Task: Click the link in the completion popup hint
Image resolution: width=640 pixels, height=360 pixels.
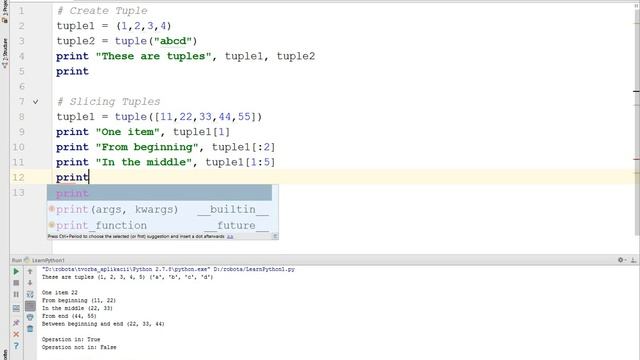Action: coord(230,236)
